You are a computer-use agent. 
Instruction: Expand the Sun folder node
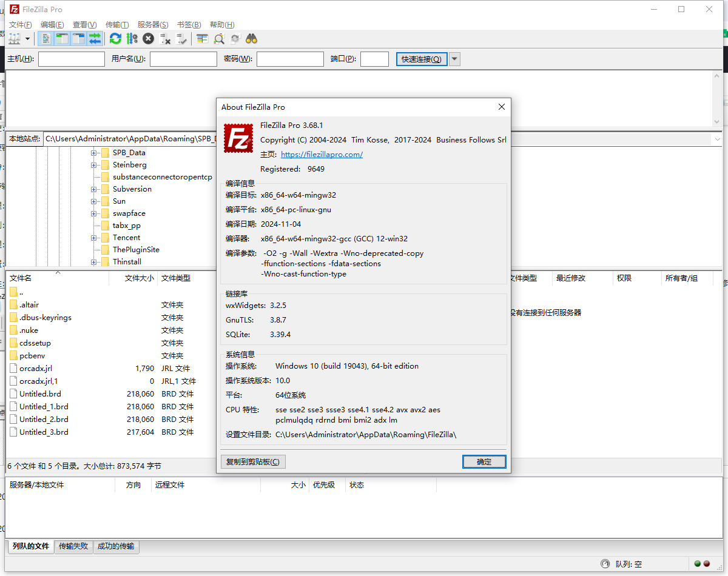click(94, 201)
